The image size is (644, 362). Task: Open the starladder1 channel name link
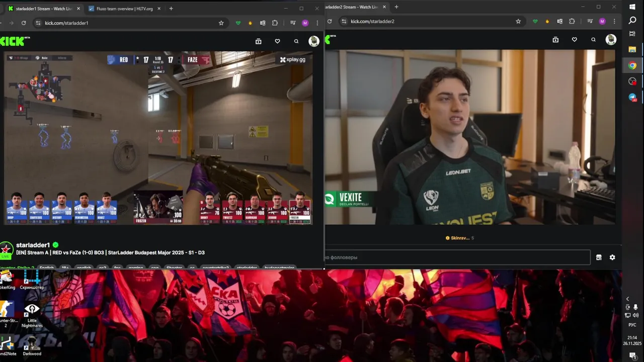(x=33, y=245)
